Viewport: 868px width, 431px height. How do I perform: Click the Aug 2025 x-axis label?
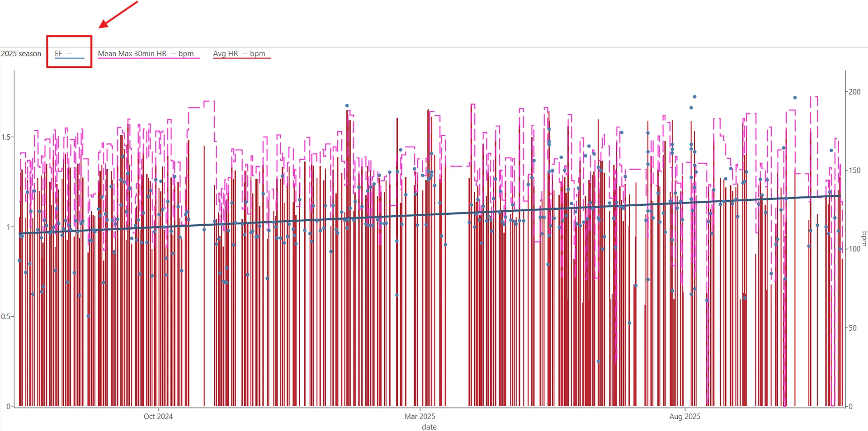(x=684, y=417)
